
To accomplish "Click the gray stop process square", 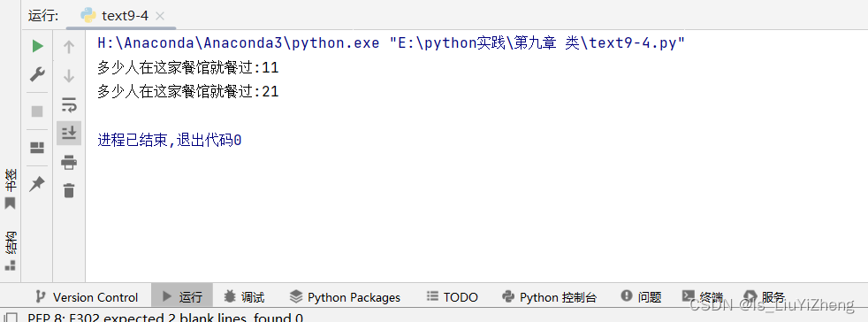I will coord(37,111).
